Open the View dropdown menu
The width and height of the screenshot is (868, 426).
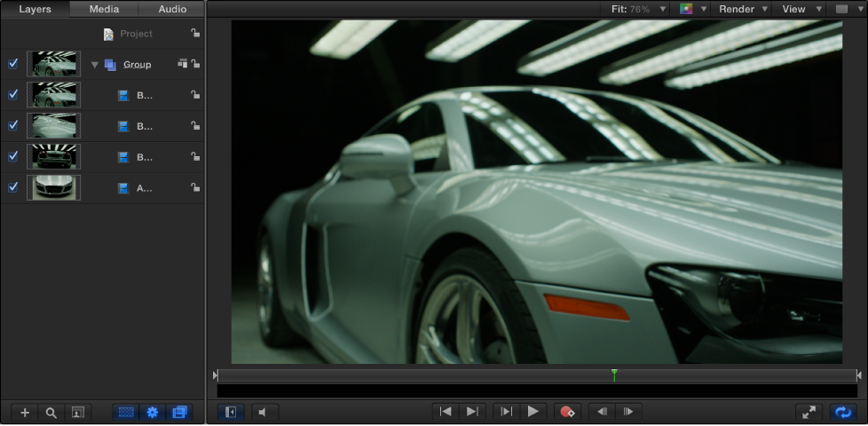pos(801,9)
